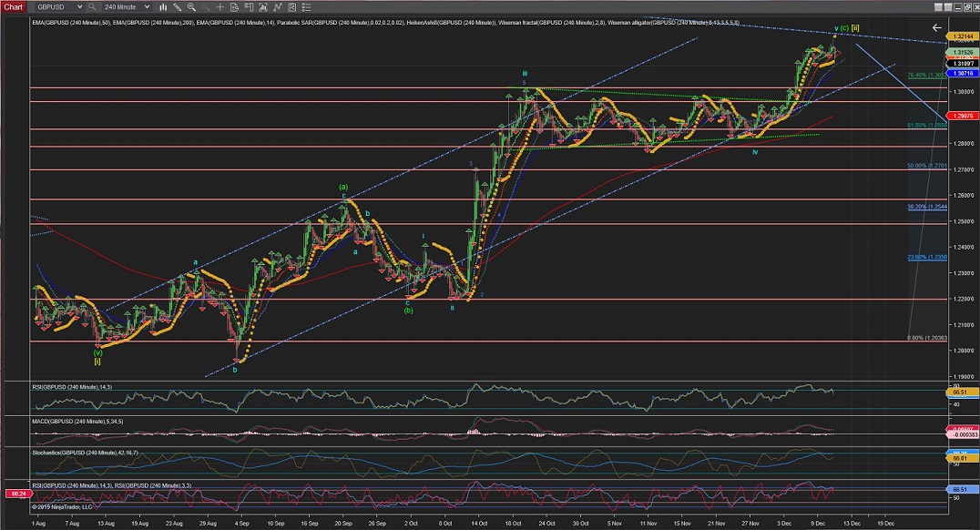Image resolution: width=980 pixels, height=530 pixels.
Task: Open chart properties list icon
Action: 306,7
